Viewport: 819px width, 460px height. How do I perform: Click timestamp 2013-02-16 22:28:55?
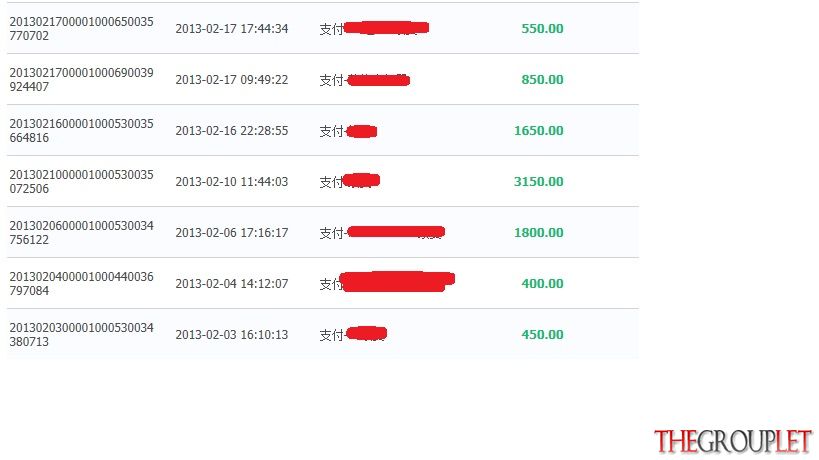point(232,131)
